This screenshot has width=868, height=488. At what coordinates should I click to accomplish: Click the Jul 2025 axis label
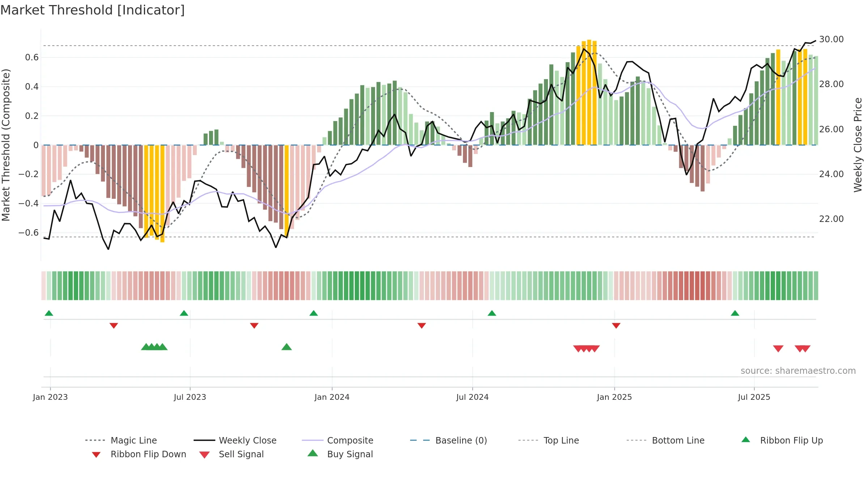754,397
